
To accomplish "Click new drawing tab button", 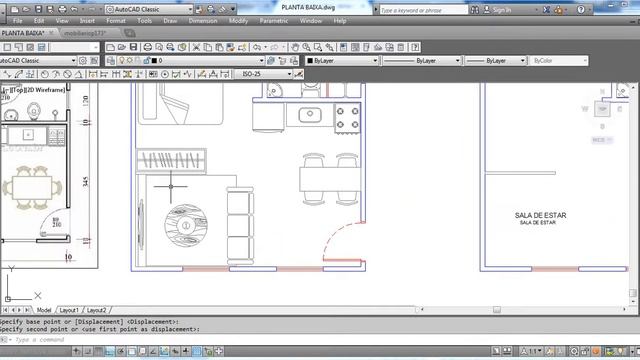I will pos(130,33).
